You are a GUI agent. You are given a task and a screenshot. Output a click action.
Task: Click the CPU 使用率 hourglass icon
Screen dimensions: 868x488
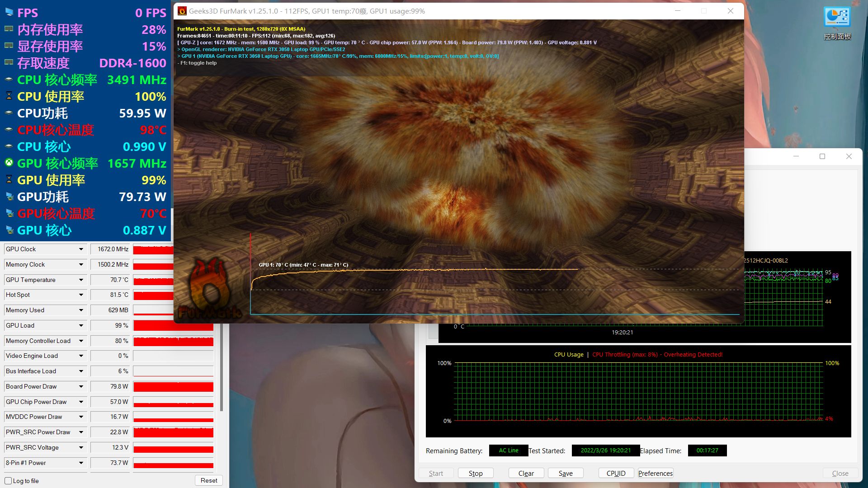[9, 96]
